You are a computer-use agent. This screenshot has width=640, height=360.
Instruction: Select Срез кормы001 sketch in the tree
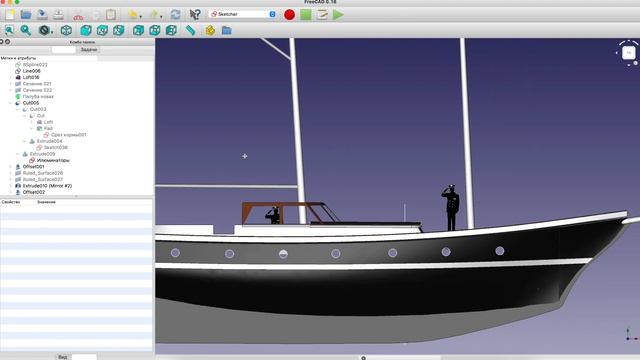68,135
